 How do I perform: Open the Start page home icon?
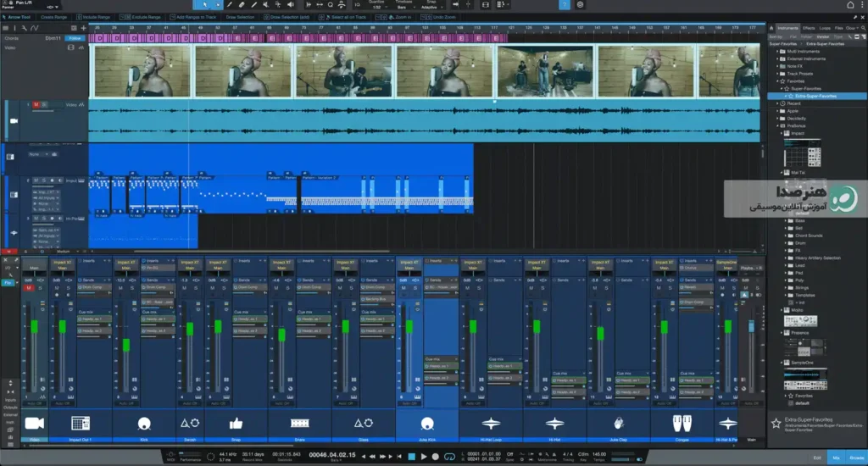pos(850,5)
